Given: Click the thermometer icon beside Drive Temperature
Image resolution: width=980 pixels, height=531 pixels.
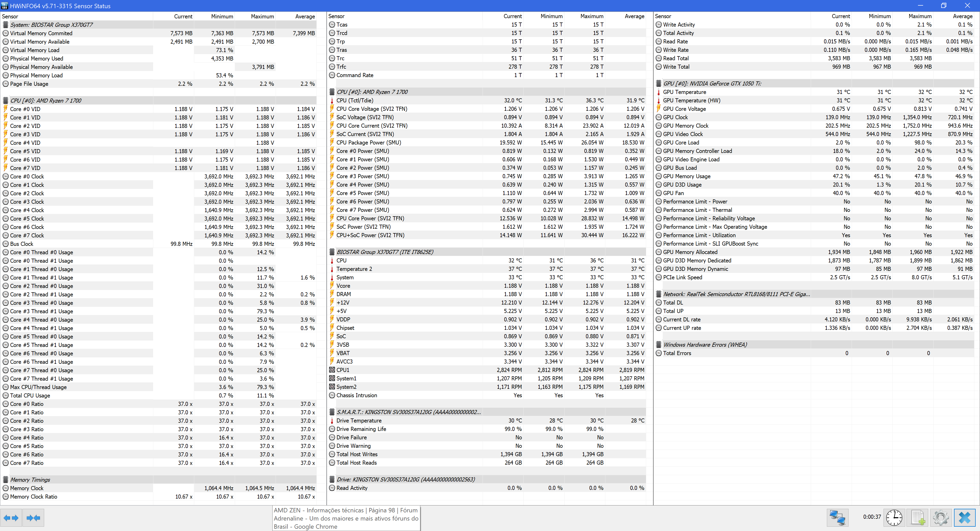Looking at the screenshot, I should point(332,421).
